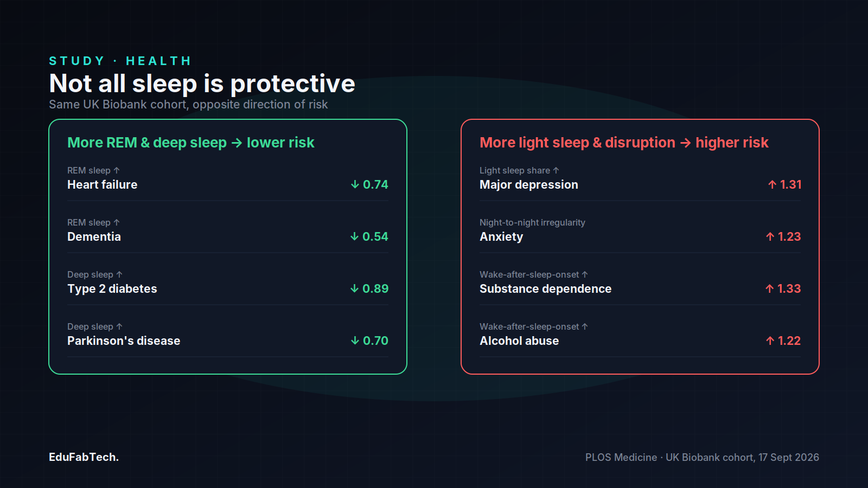Click the up arrow beside 1.22
This screenshot has height=488, width=868.
click(x=770, y=341)
